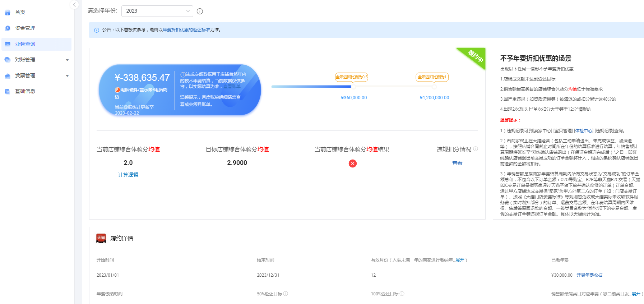This screenshot has height=304, width=644.
Task: Expand the 对账管理 submenu arrow
Action: click(67, 60)
